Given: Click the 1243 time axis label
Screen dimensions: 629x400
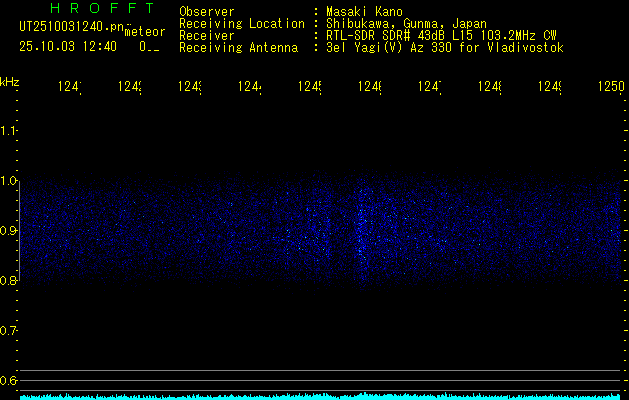Looking at the screenshot, I should (x=190, y=87).
